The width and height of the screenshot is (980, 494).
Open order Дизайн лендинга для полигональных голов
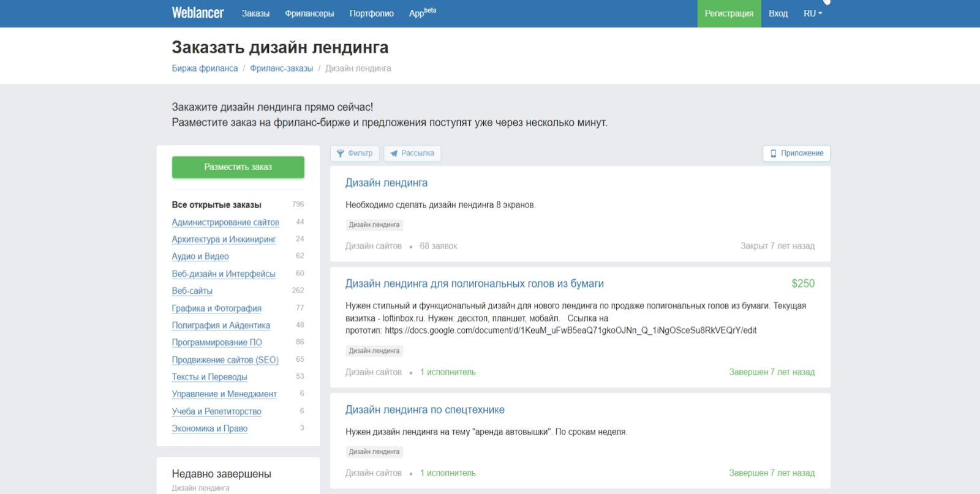(x=475, y=284)
